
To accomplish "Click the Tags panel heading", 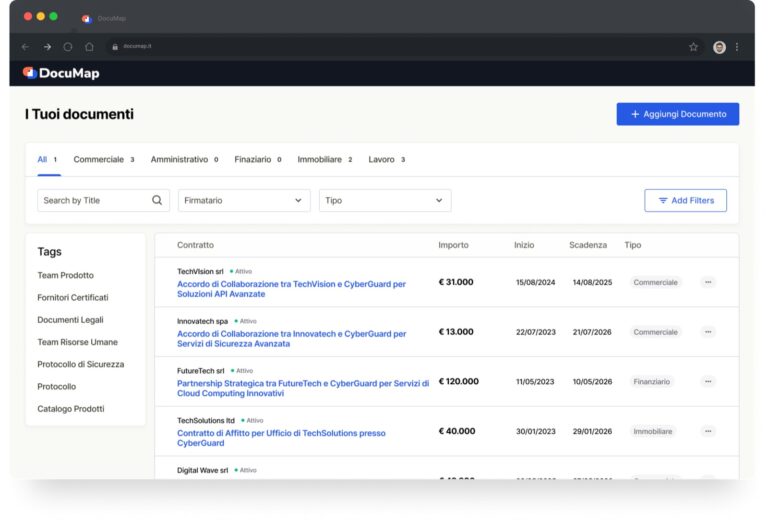I will [x=49, y=252].
